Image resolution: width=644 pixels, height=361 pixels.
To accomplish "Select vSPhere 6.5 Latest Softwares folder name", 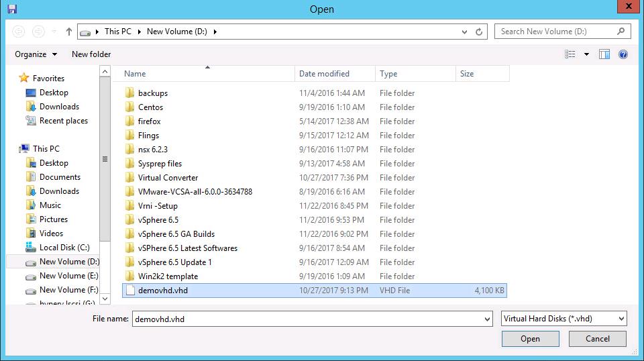I will pos(188,248).
